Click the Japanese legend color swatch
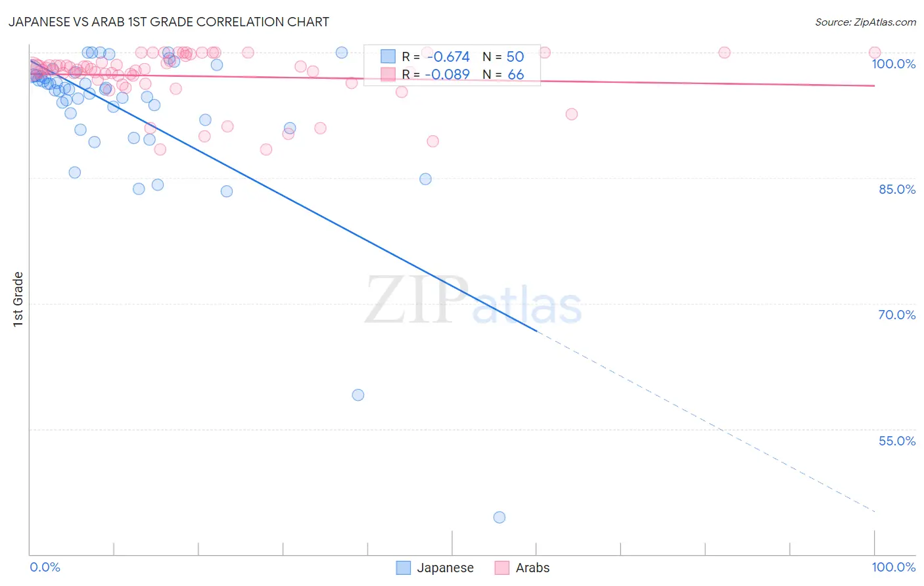Viewport: 924px width, 586px height. 404,568
